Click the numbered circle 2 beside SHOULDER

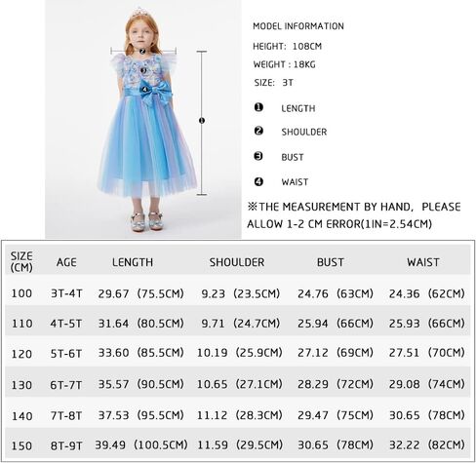(x=258, y=131)
